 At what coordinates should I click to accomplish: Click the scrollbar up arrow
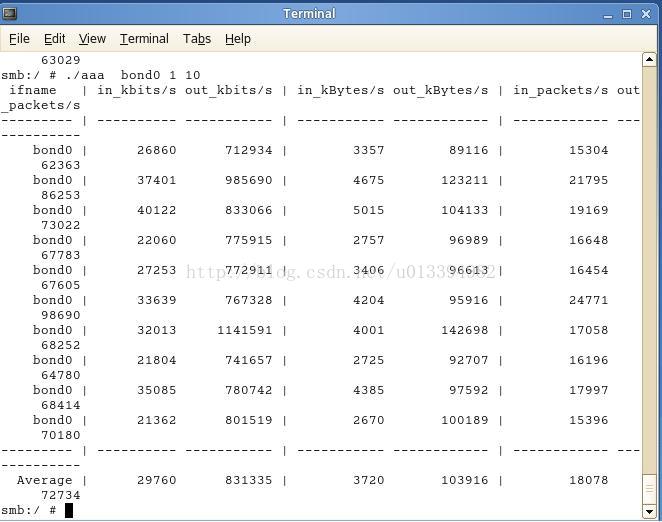[649, 60]
